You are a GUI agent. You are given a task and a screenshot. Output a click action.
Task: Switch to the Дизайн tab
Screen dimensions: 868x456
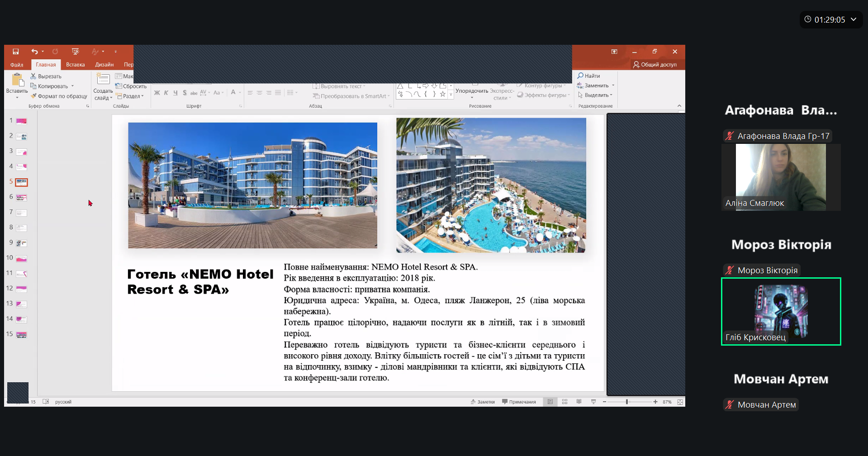pos(104,65)
